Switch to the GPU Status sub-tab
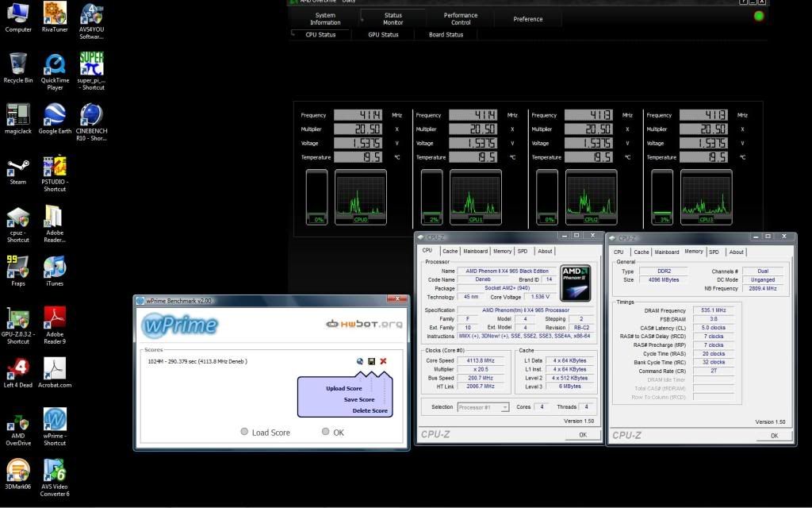Image resolution: width=812 pixels, height=508 pixels. [x=383, y=35]
